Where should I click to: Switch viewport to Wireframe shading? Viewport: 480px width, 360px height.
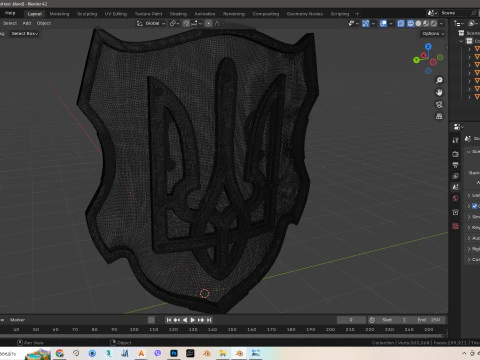pyautogui.click(x=411, y=23)
